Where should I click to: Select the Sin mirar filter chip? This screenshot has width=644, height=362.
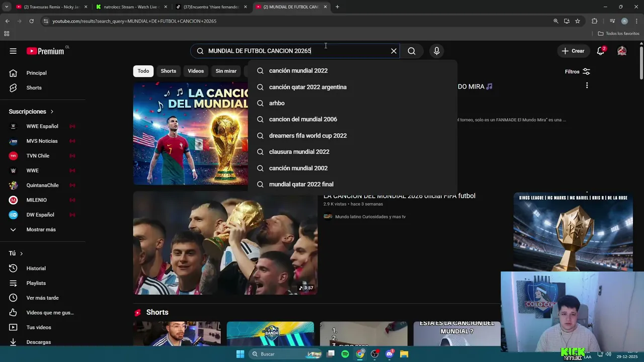[226, 71]
